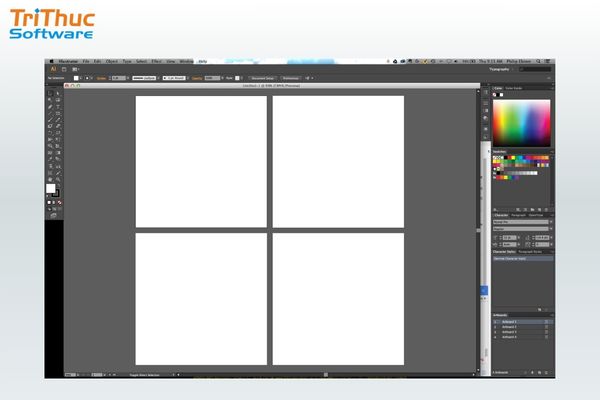Select the Scale tool
This screenshot has width=600, height=400.
click(x=58, y=133)
